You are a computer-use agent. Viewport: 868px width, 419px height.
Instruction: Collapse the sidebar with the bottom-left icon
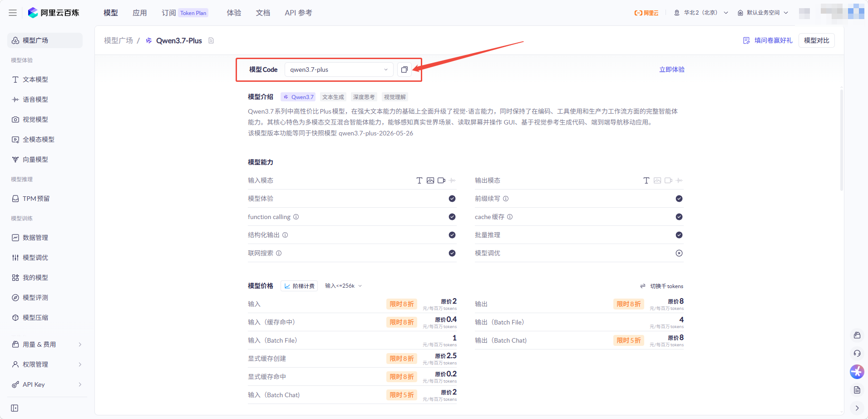click(x=15, y=408)
